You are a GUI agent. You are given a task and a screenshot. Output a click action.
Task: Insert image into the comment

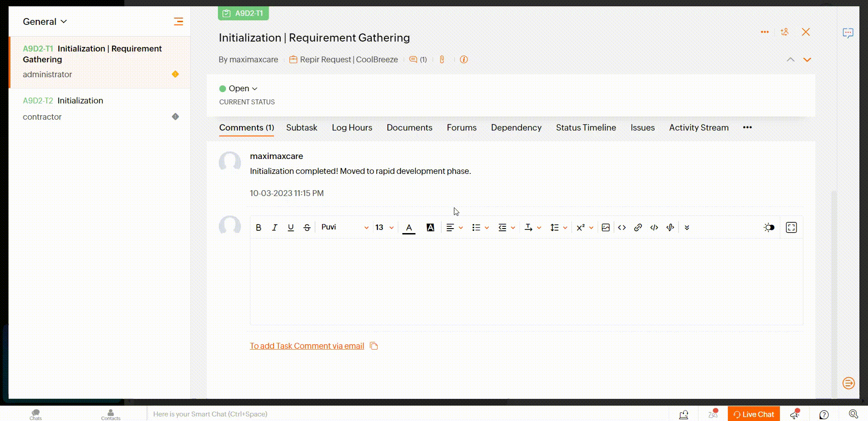pyautogui.click(x=606, y=228)
